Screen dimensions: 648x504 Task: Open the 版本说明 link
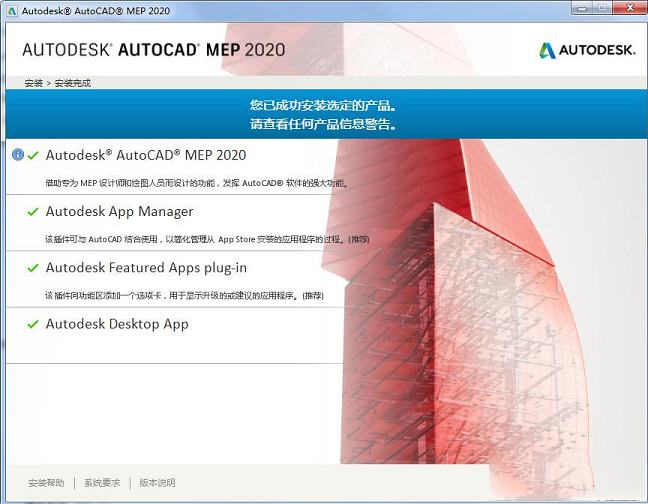coord(157,483)
